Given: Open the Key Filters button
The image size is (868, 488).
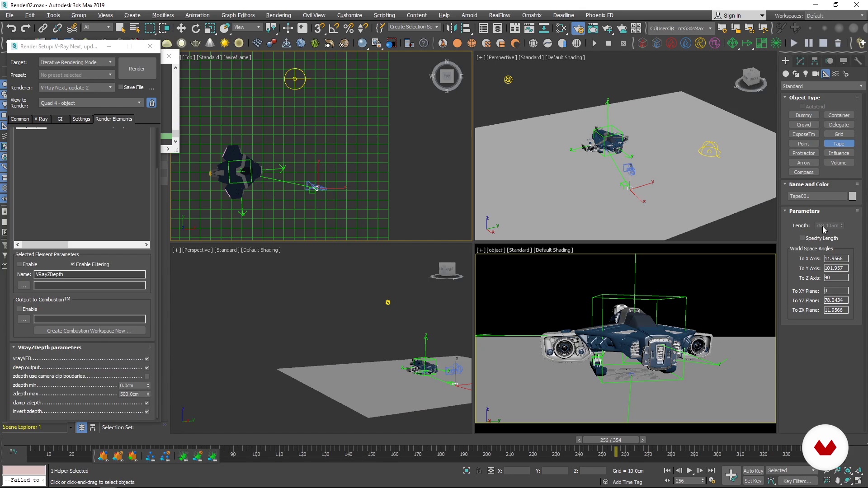Looking at the screenshot, I should coord(797,481).
